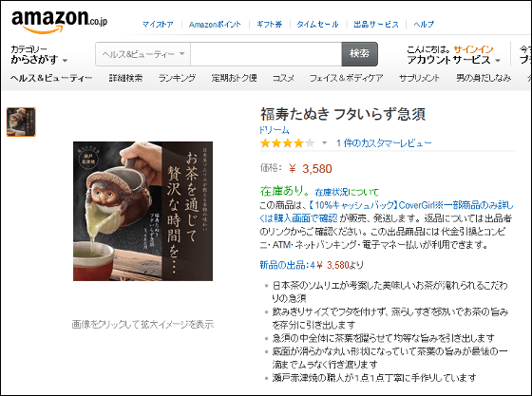The width and height of the screenshot is (532, 396).
Task: Click the main tanuki teapot product image
Action: (x=142, y=211)
